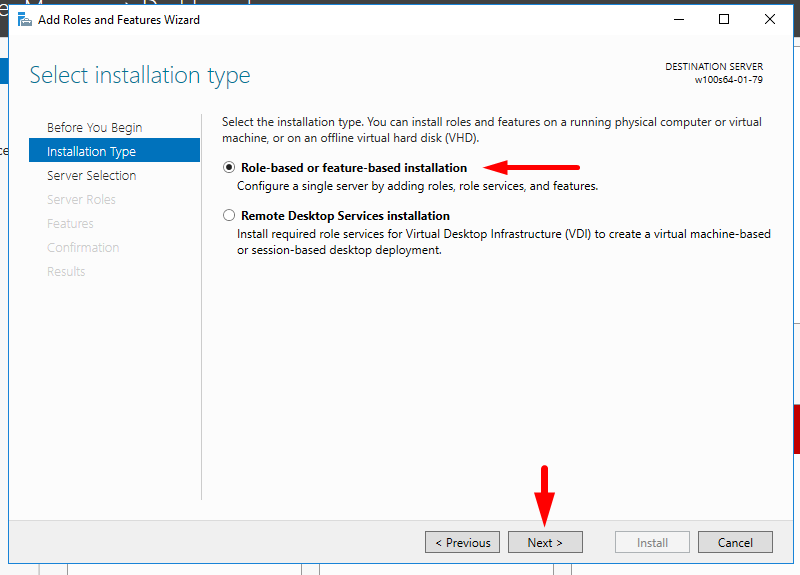Image resolution: width=800 pixels, height=575 pixels.
Task: Click the Results step in sidebar
Action: coord(66,272)
